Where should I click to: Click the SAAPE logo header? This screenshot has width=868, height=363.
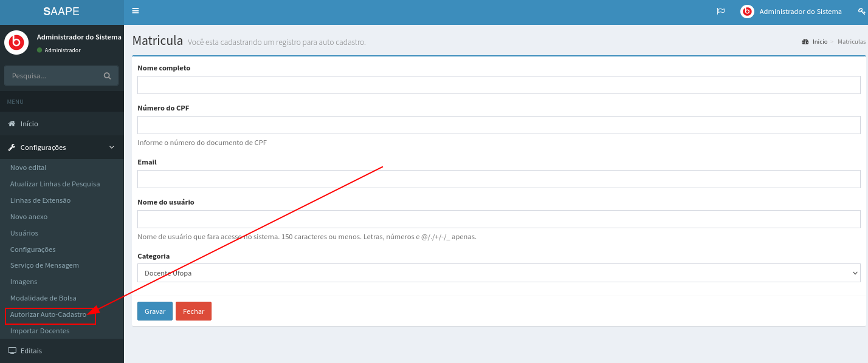coord(61,12)
